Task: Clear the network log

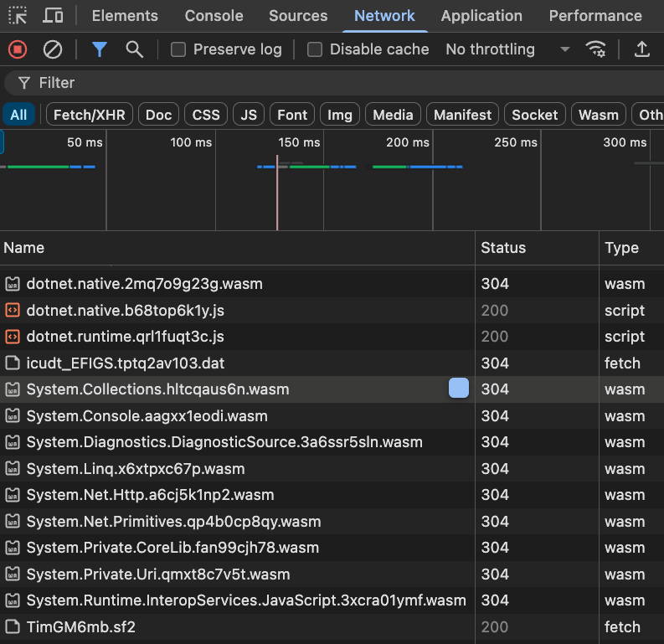Action: point(53,49)
